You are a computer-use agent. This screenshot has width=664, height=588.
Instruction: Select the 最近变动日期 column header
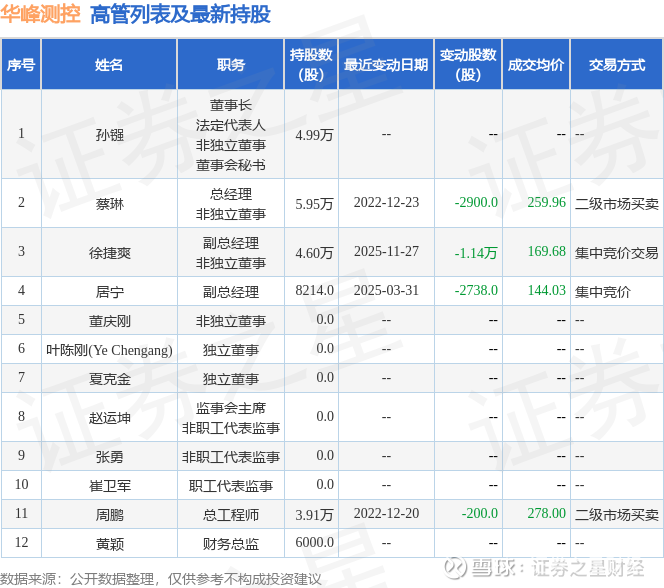click(x=386, y=64)
